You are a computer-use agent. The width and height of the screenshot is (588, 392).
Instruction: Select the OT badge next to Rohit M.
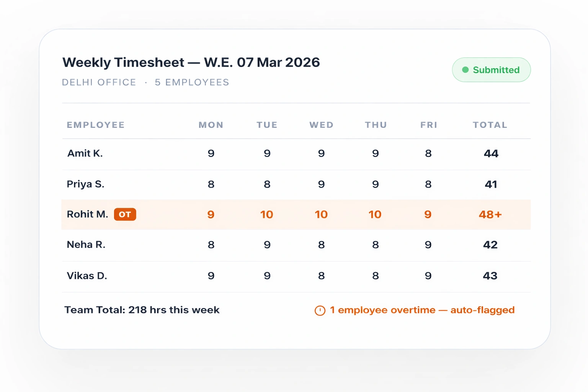tap(125, 214)
